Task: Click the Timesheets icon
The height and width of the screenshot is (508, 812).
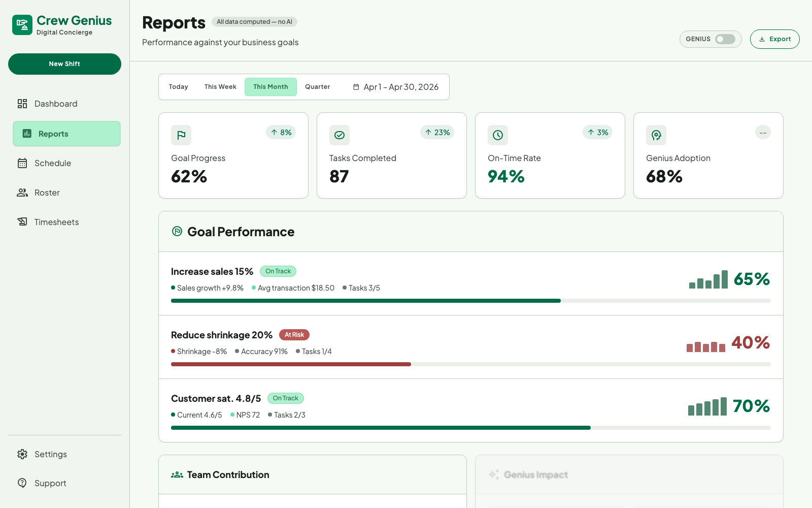Action: [22, 221]
